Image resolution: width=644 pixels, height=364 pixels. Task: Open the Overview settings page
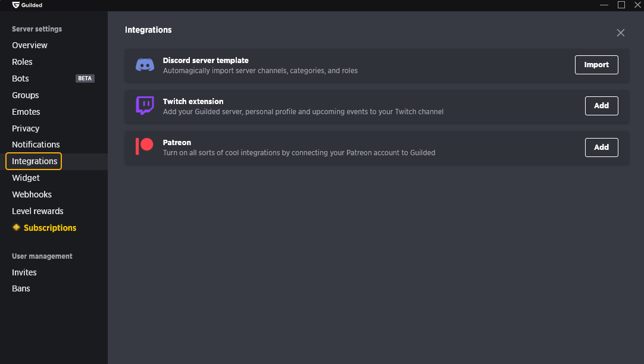coord(30,45)
